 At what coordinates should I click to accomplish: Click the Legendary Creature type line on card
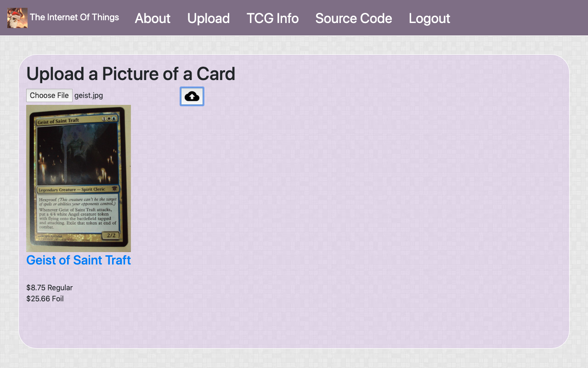(x=72, y=190)
